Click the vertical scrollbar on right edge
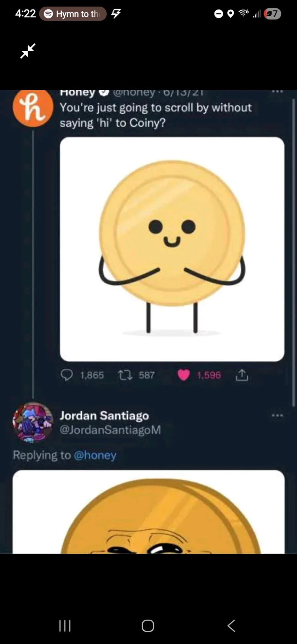The width and height of the screenshot is (297, 644). click(x=293, y=251)
